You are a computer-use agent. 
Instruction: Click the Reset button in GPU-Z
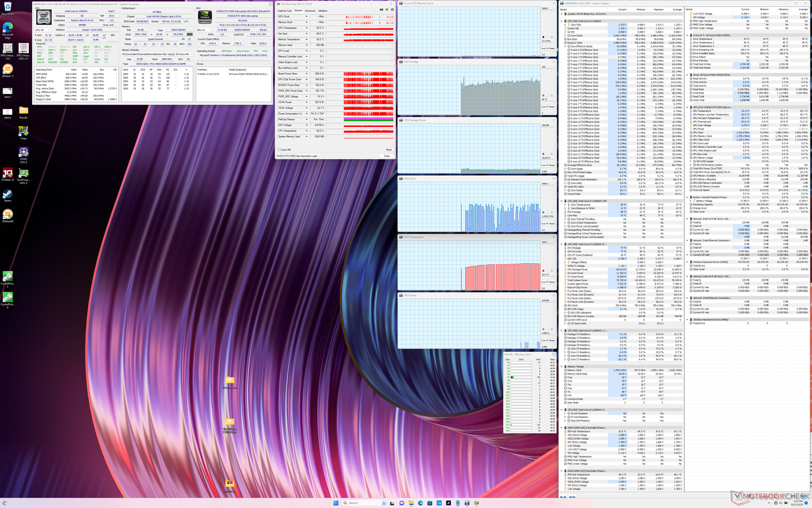tap(389, 149)
